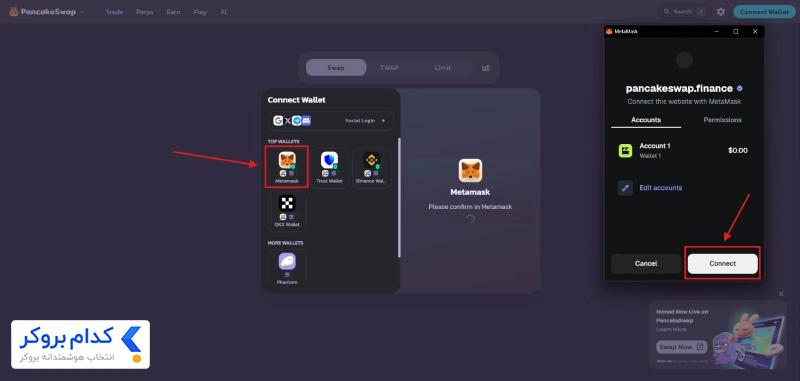Click the pencil edit icon
800x381 pixels.
[x=625, y=188]
